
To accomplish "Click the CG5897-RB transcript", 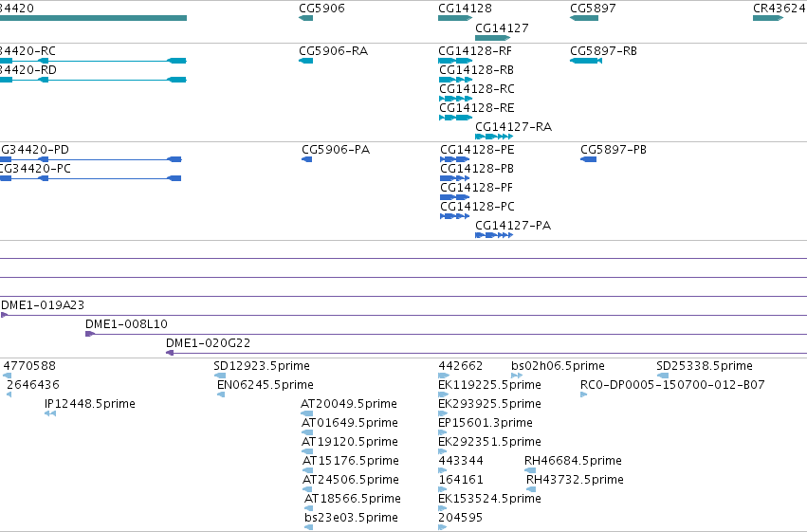I will click(x=586, y=61).
